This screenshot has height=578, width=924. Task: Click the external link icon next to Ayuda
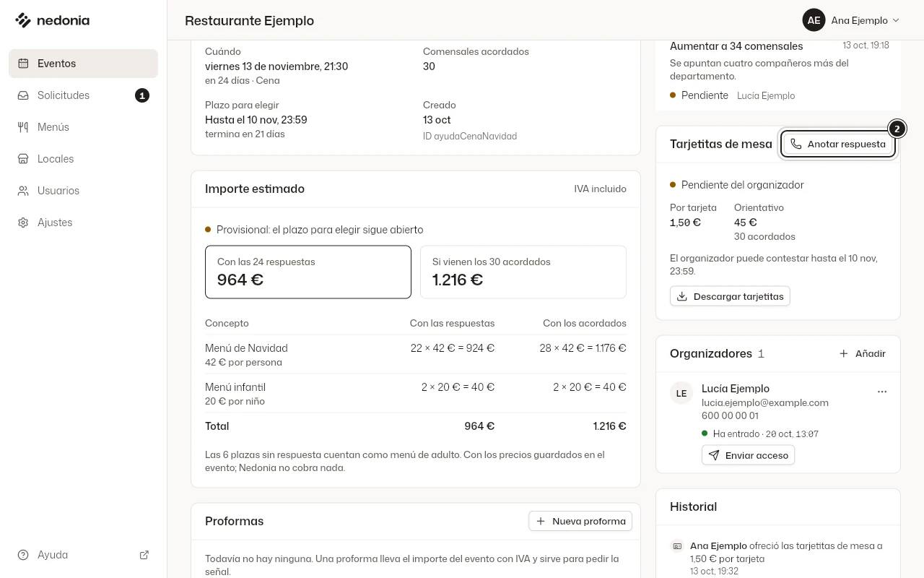point(144,555)
